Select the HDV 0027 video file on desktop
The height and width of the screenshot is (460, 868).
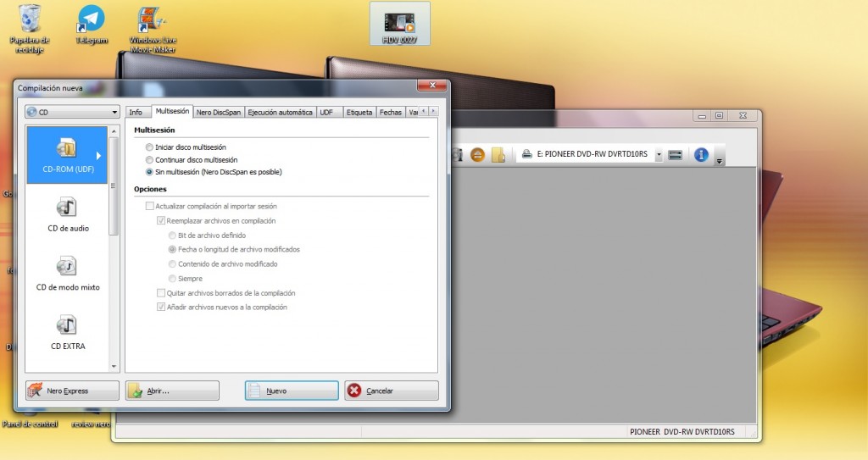(399, 25)
